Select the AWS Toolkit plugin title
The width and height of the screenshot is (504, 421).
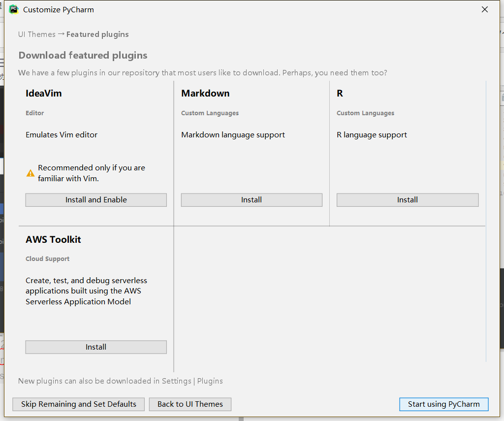point(53,239)
